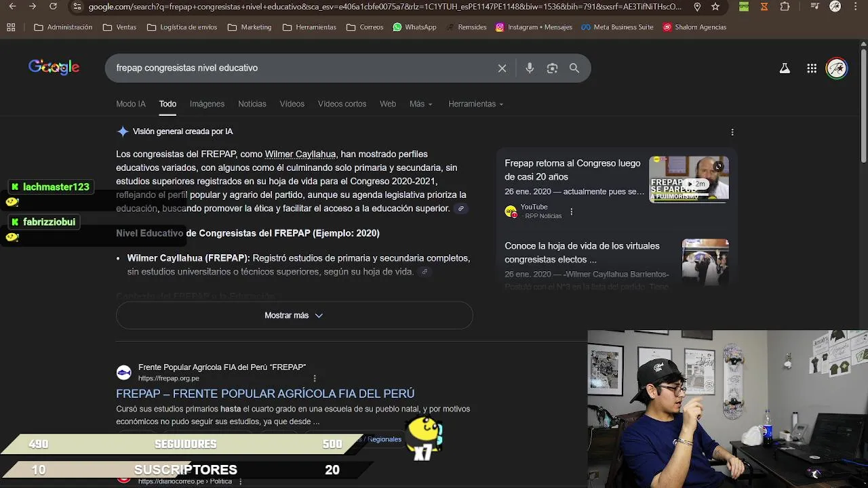Viewport: 868px width, 488px height.
Task: Submit search with magnifying glass icon
Action: click(574, 68)
